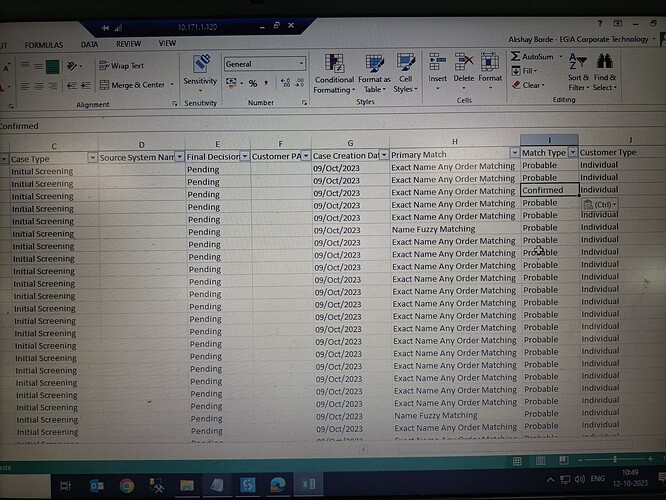This screenshot has width=666, height=500.
Task: Open File Explorer from taskbar
Action: 186,485
